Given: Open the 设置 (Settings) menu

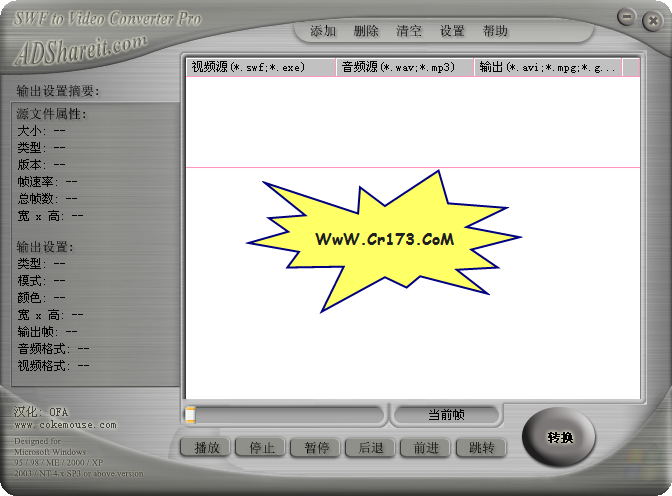Looking at the screenshot, I should click(x=452, y=31).
